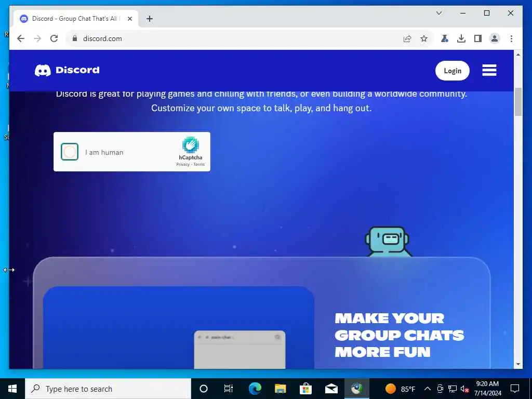This screenshot has height=399, width=532.
Task: Click the "MAKE YOUR GROUP CHATS MORE FUN" heading
Action: tap(400, 335)
